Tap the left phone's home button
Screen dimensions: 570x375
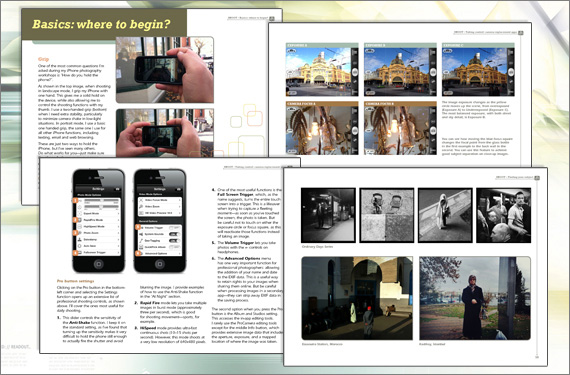tap(99, 264)
